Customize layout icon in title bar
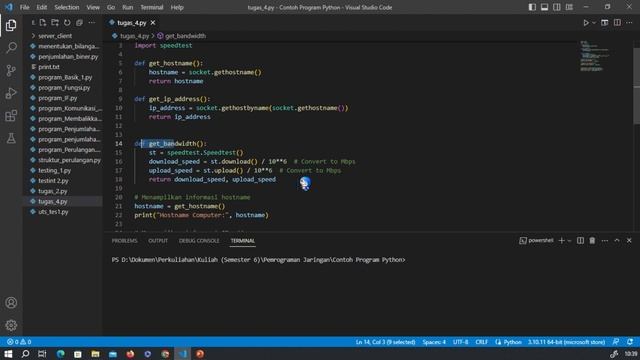The width and height of the screenshot is (640, 360). click(569, 7)
